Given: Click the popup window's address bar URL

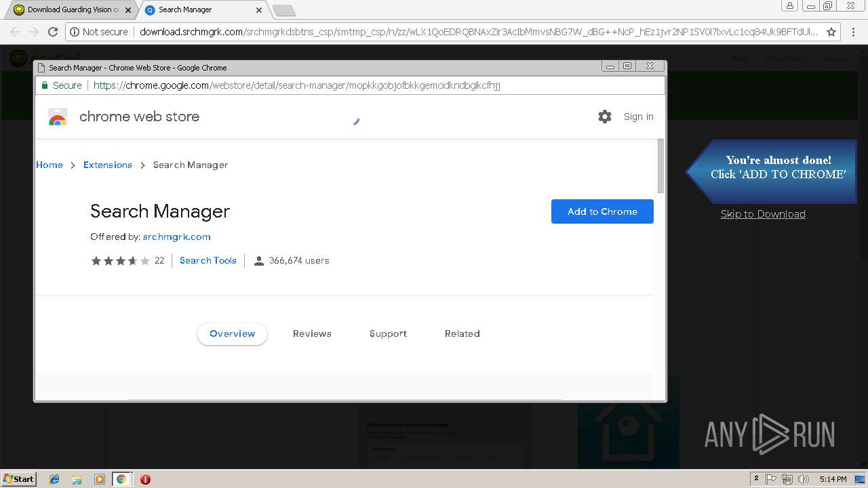Looking at the screenshot, I should pos(297,85).
